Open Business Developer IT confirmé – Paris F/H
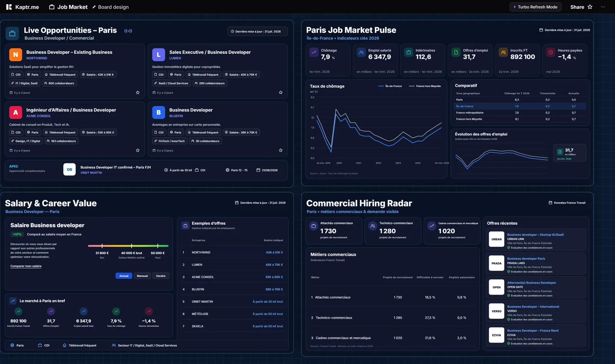The height and width of the screenshot is (364, 615). [x=116, y=167]
